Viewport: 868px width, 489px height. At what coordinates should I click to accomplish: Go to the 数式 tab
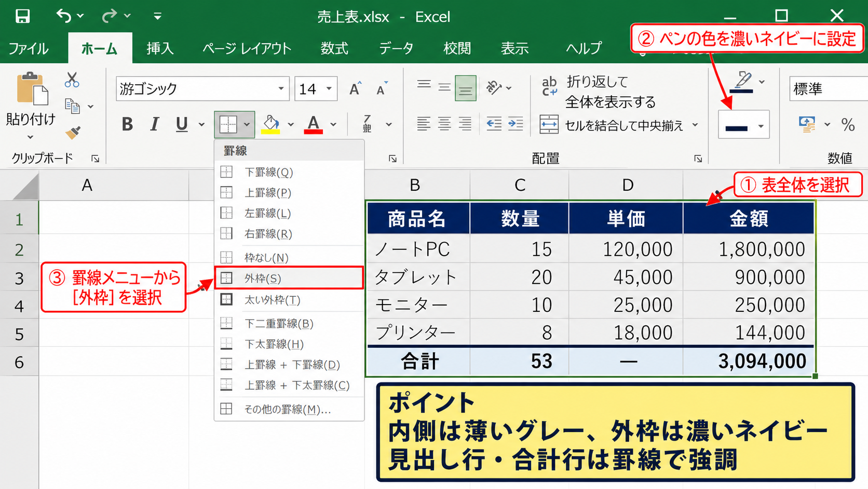(x=334, y=48)
